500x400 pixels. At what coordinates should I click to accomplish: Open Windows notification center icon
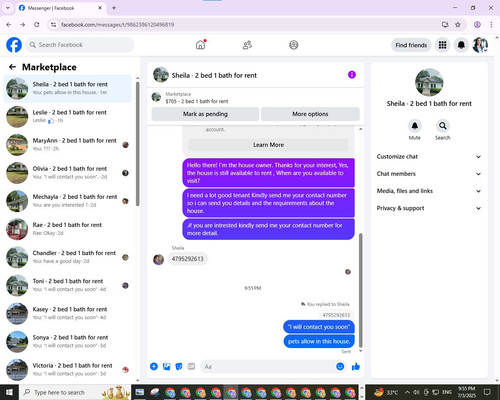coord(487,392)
